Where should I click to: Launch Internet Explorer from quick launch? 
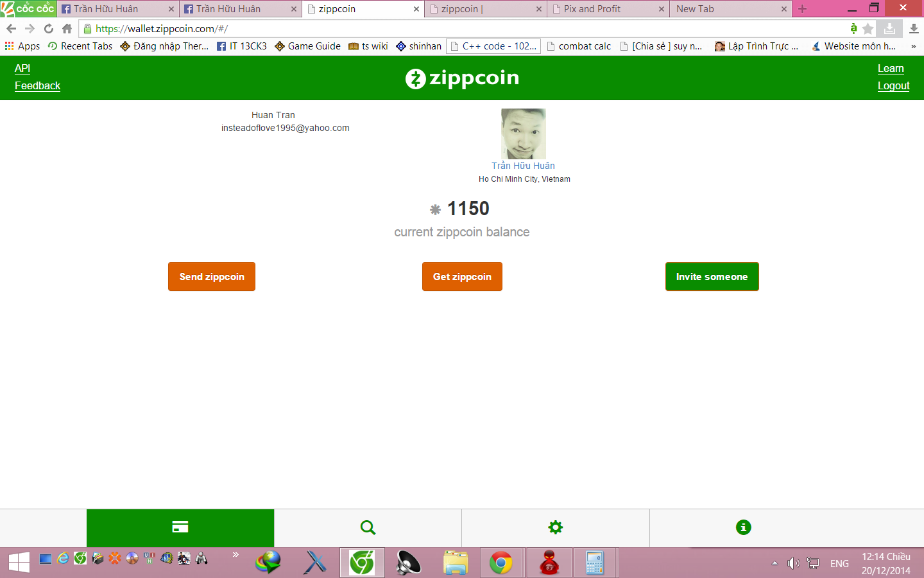63,558
